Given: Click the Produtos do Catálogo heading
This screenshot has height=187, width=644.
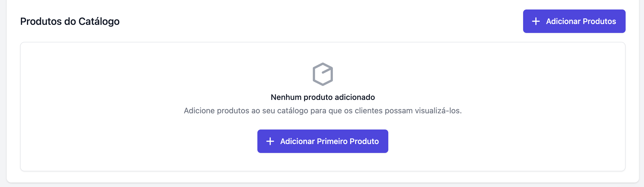Looking at the screenshot, I should point(70,21).
